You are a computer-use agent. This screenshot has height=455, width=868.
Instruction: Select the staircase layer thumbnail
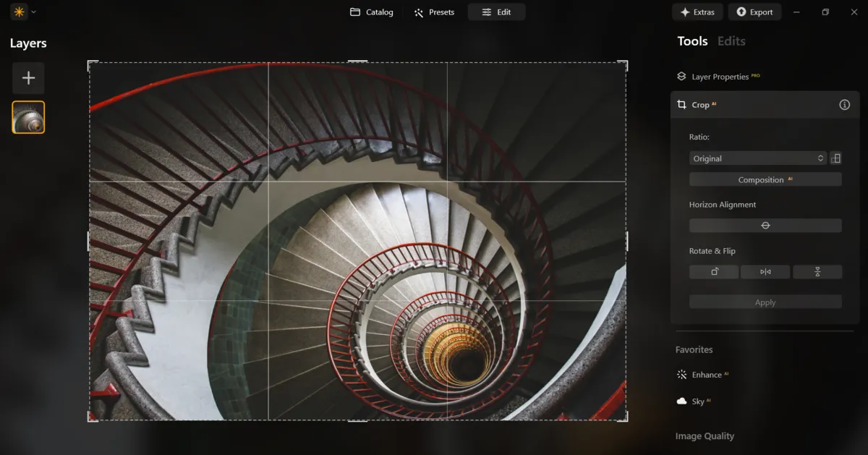[28, 116]
